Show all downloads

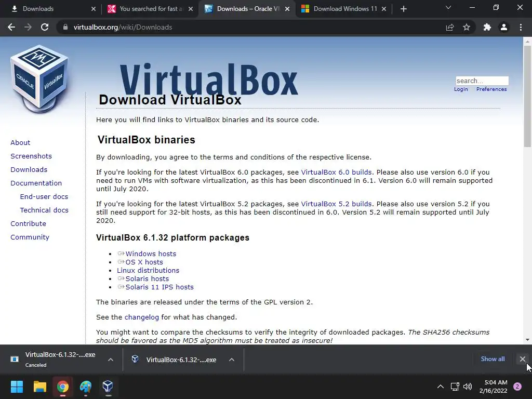point(493,359)
